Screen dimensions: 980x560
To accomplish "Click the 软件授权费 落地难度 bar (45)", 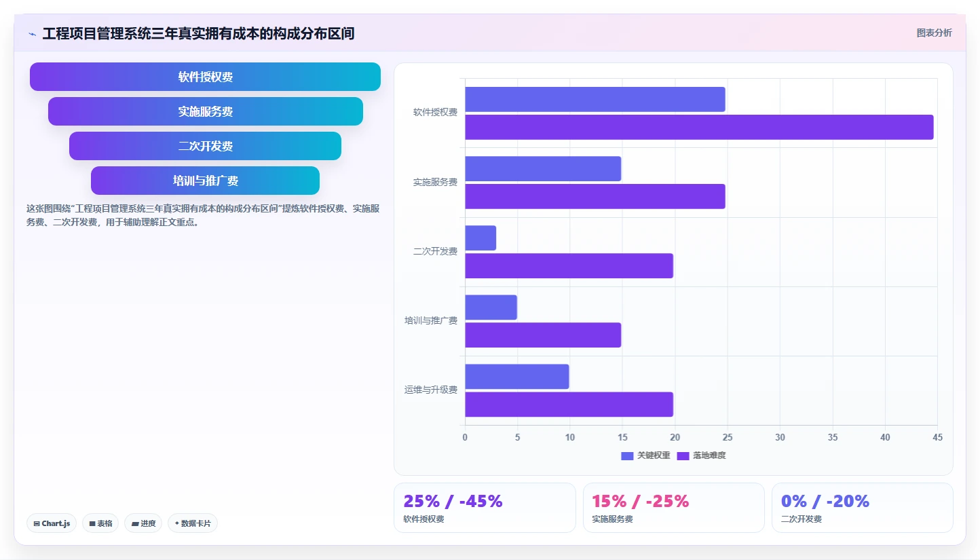I will click(x=699, y=127).
